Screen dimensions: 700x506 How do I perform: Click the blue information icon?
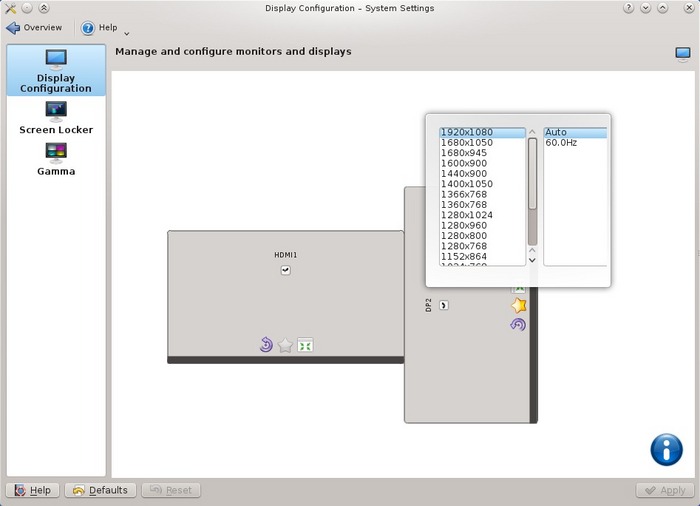666,449
